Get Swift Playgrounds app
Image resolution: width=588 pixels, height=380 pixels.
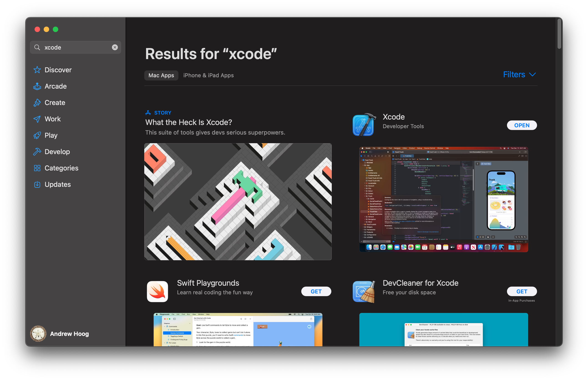tap(316, 291)
